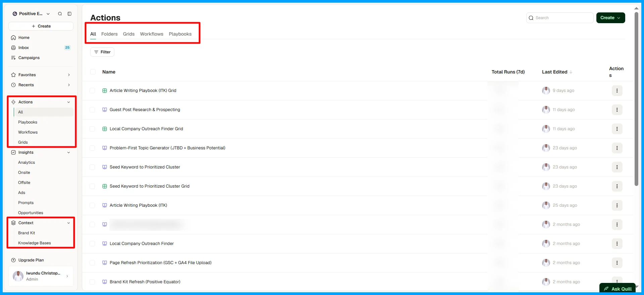
Task: Switch to the Folders tab
Action: tap(109, 34)
